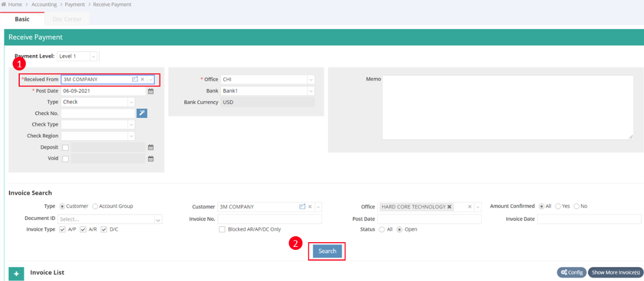Open the Bank dropdown list
Screen dimensions: 644x281
pyautogui.click(x=311, y=91)
